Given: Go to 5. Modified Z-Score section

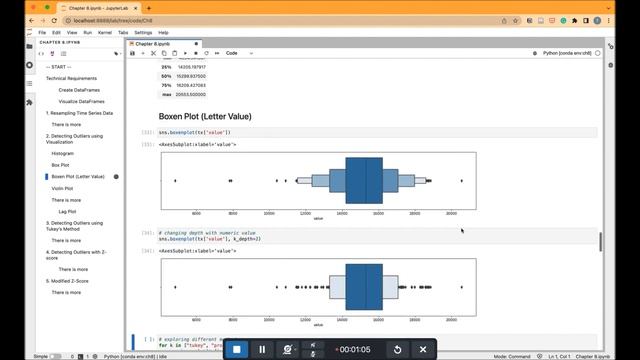Looking at the screenshot, I should pyautogui.click(x=67, y=281).
